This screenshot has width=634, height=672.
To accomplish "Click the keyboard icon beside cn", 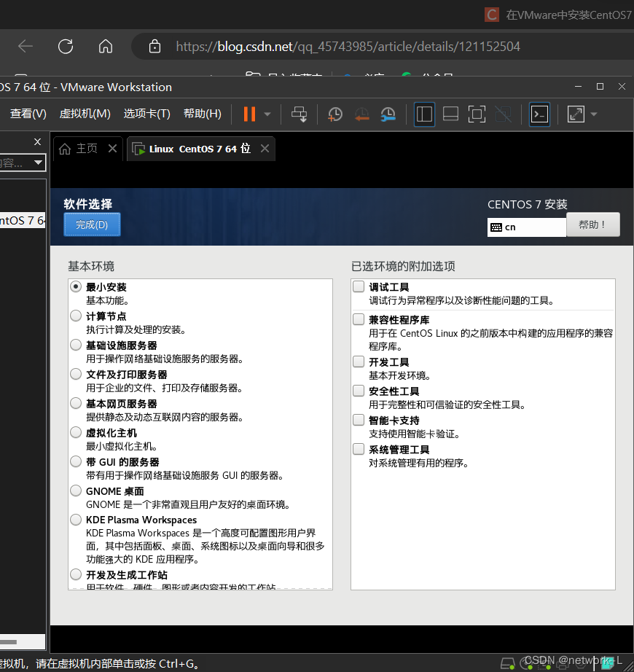I will (x=496, y=227).
